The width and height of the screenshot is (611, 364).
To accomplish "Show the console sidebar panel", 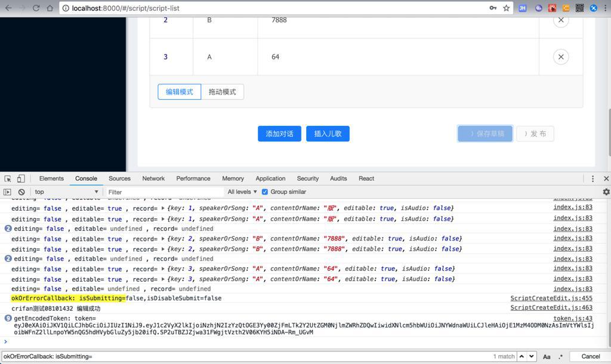I will (x=7, y=192).
